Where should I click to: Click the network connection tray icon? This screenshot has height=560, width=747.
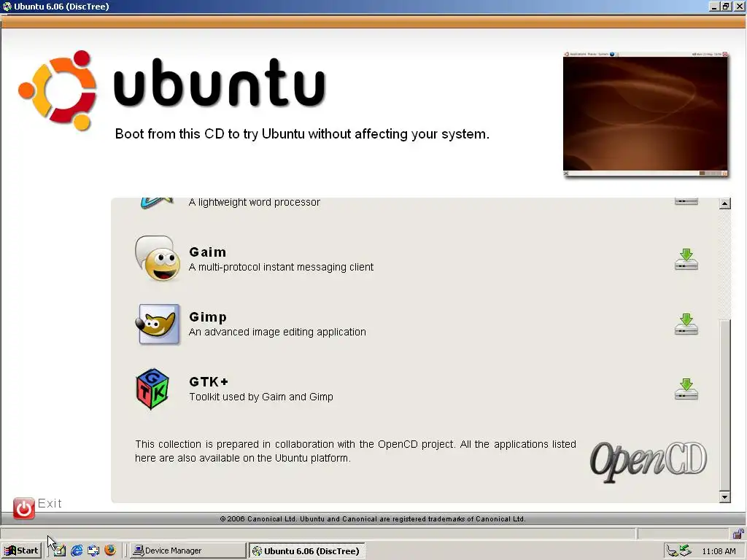[672, 551]
